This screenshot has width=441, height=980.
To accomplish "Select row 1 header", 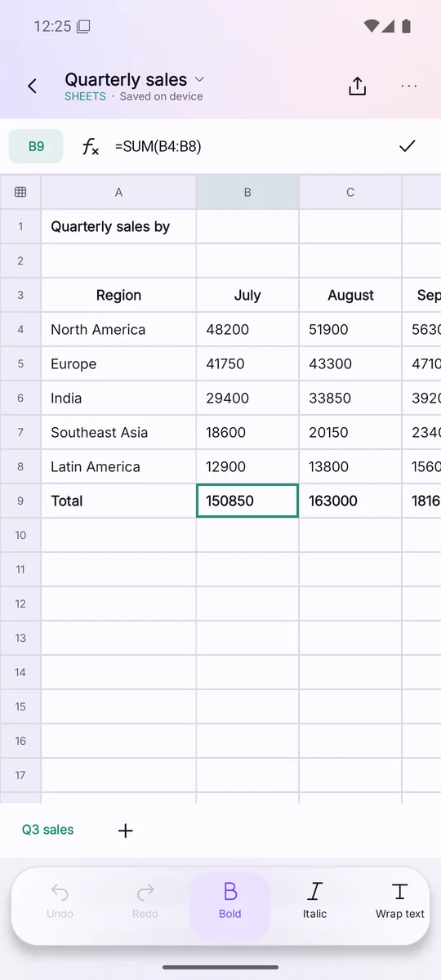I will click(x=20, y=226).
